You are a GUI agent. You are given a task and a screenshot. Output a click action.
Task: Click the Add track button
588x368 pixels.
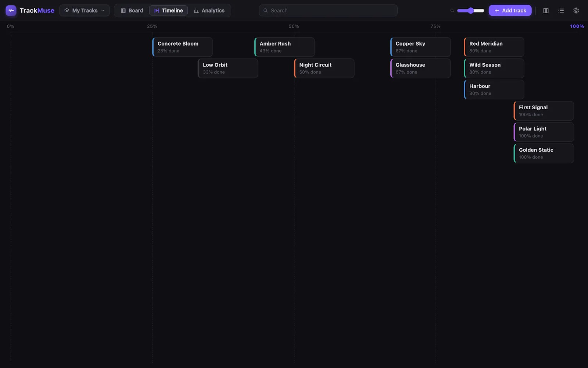click(x=510, y=10)
